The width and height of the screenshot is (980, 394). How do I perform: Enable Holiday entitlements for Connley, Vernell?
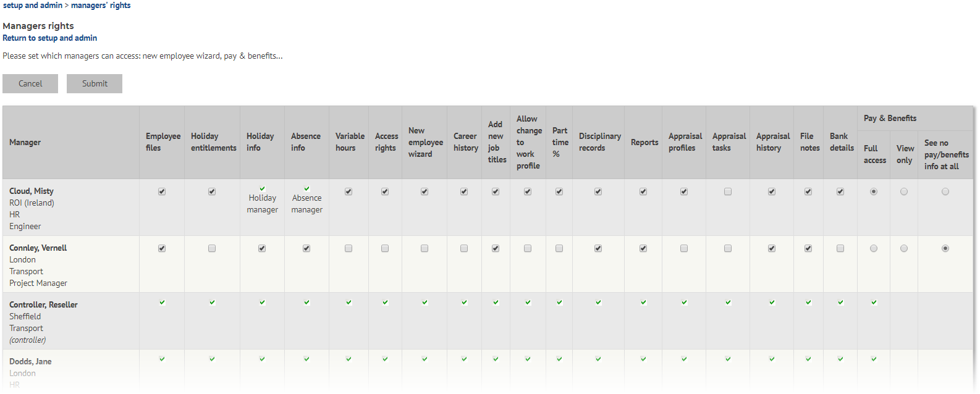click(212, 248)
